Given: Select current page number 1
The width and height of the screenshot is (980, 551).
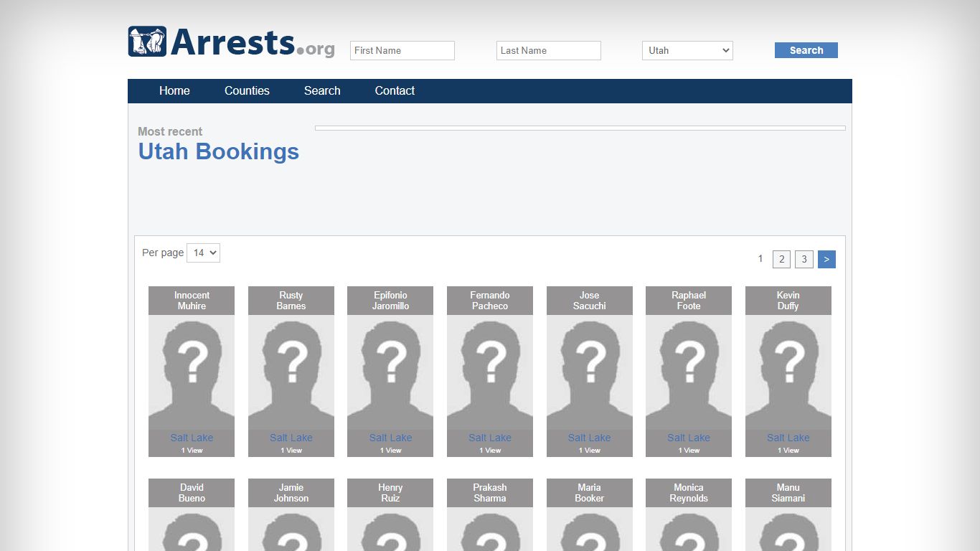Looking at the screenshot, I should [x=760, y=258].
